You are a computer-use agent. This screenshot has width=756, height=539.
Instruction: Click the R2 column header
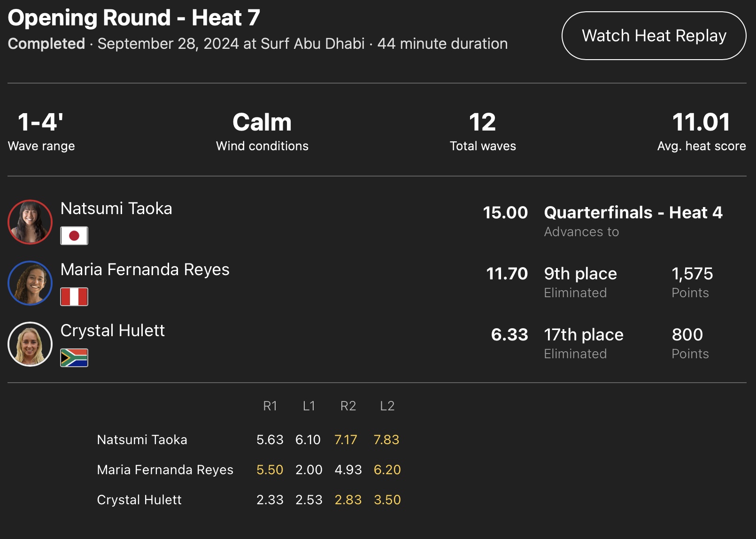(x=348, y=406)
